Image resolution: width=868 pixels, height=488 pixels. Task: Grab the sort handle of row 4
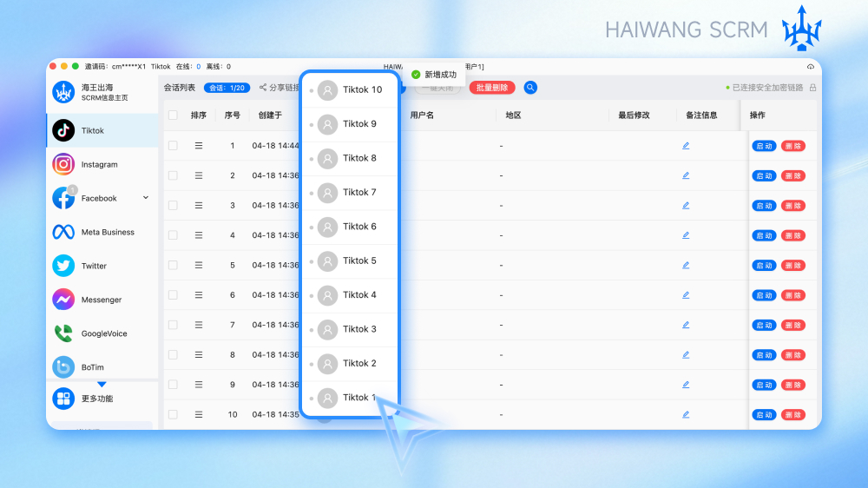tap(199, 235)
